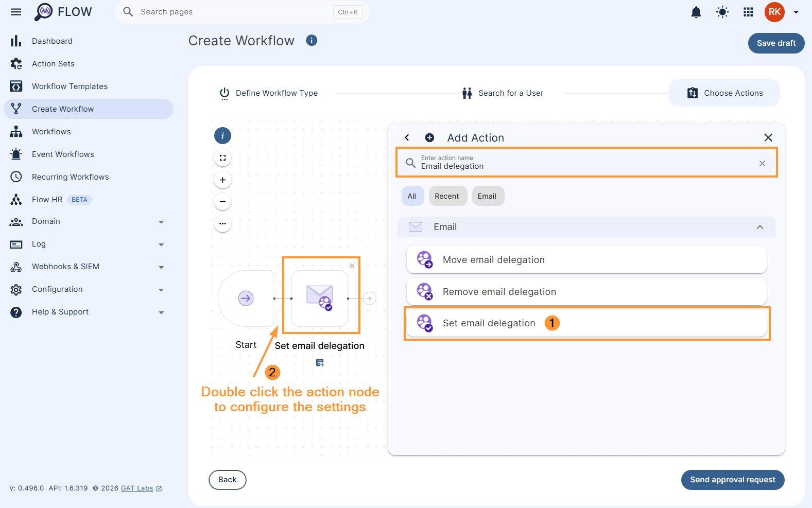Select the All filter chip
Viewport: 812px width, 508px height.
412,196
